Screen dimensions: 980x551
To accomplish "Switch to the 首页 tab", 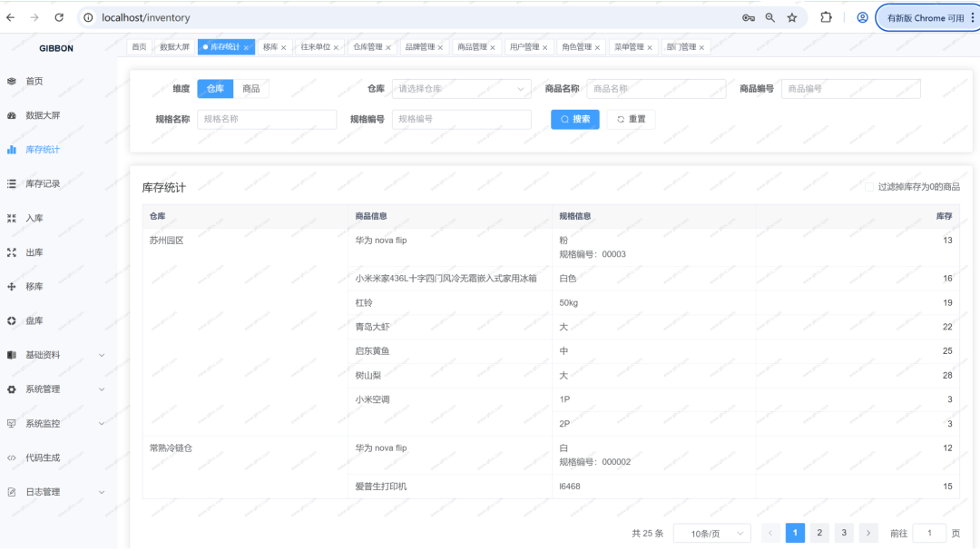I will [140, 47].
